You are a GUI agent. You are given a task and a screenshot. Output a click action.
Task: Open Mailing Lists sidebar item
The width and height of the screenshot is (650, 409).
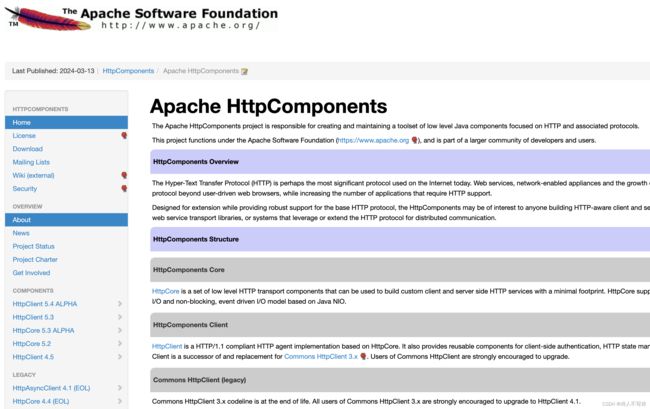[x=31, y=162]
